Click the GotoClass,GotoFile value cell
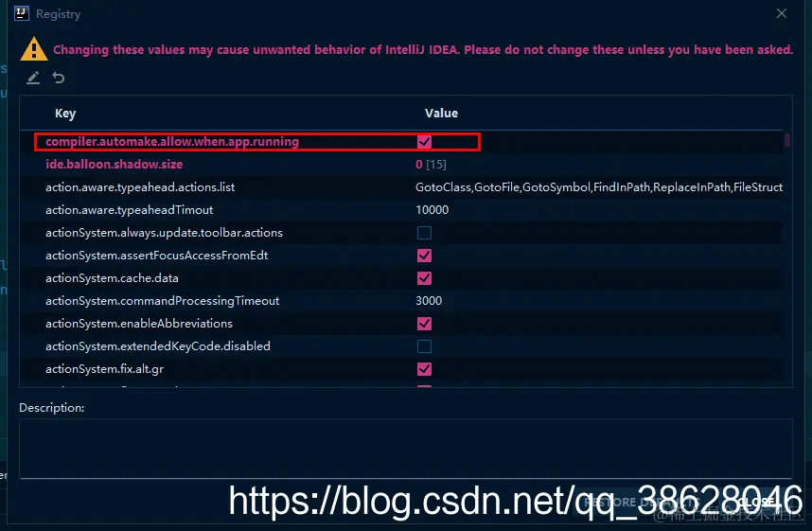 (599, 187)
